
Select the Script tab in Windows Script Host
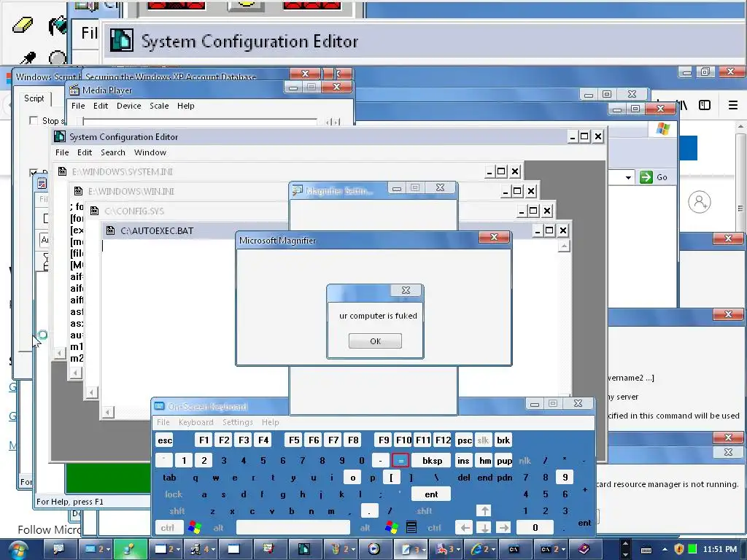pos(34,98)
